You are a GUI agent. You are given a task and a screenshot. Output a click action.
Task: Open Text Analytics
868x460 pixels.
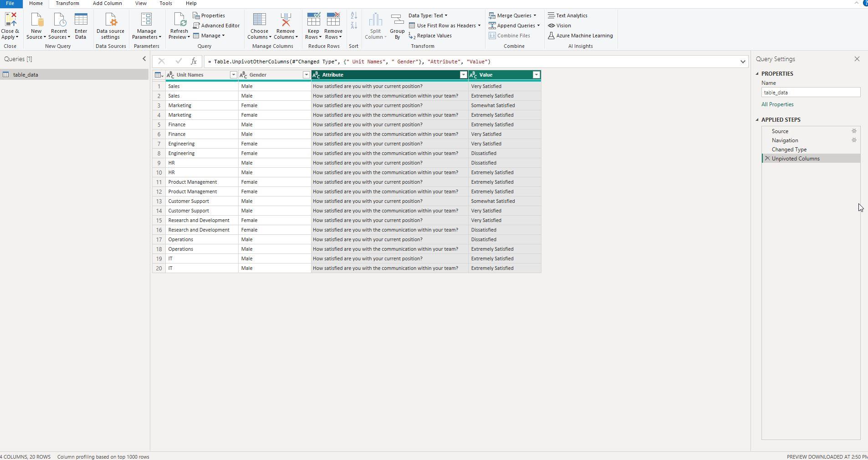pos(568,16)
